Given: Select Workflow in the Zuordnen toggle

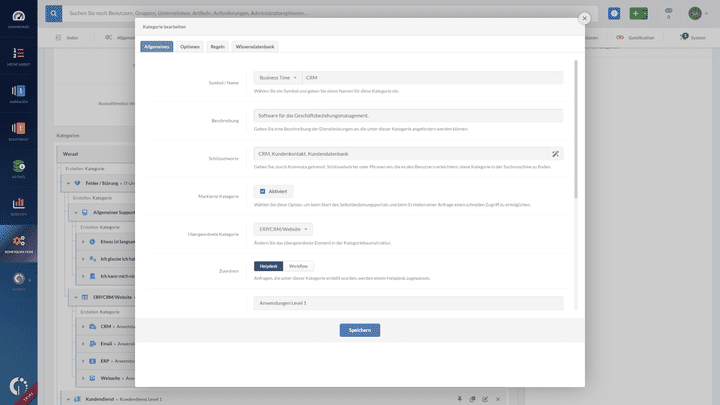Looking at the screenshot, I should [x=298, y=266].
